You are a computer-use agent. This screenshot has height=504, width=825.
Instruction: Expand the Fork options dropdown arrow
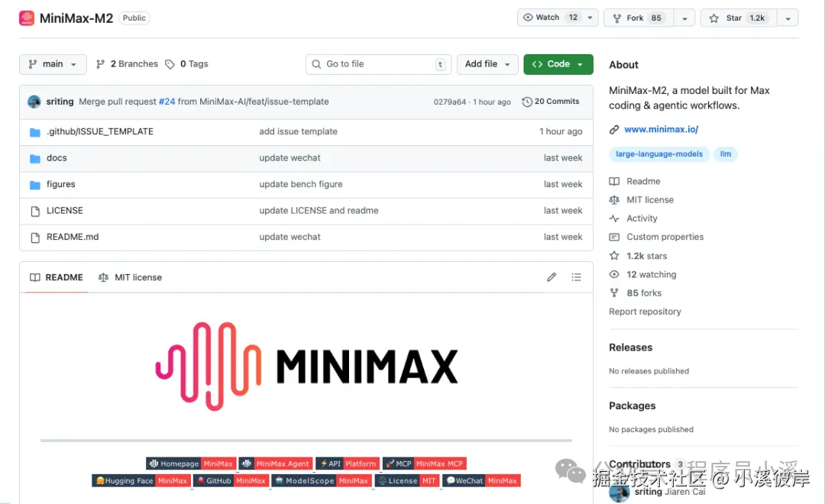tap(684, 18)
